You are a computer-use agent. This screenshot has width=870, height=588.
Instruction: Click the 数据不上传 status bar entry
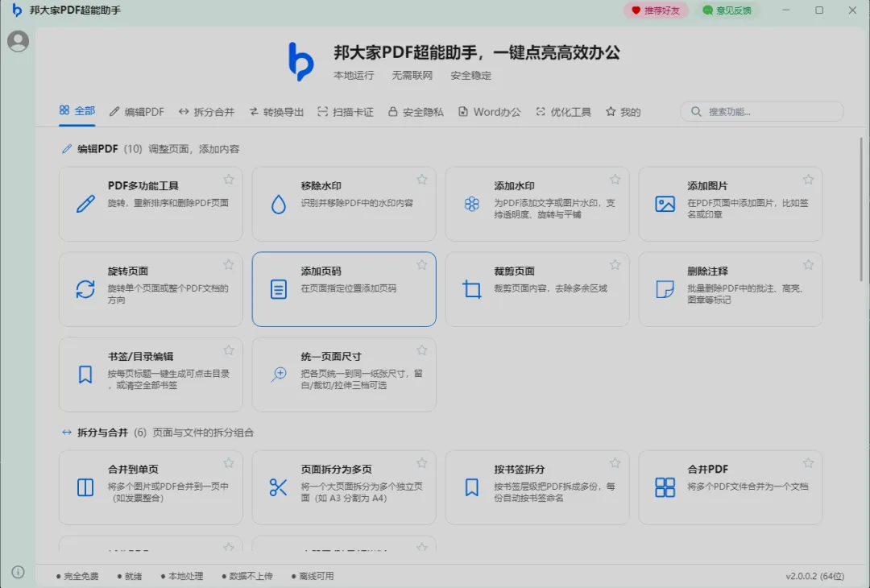(x=247, y=577)
